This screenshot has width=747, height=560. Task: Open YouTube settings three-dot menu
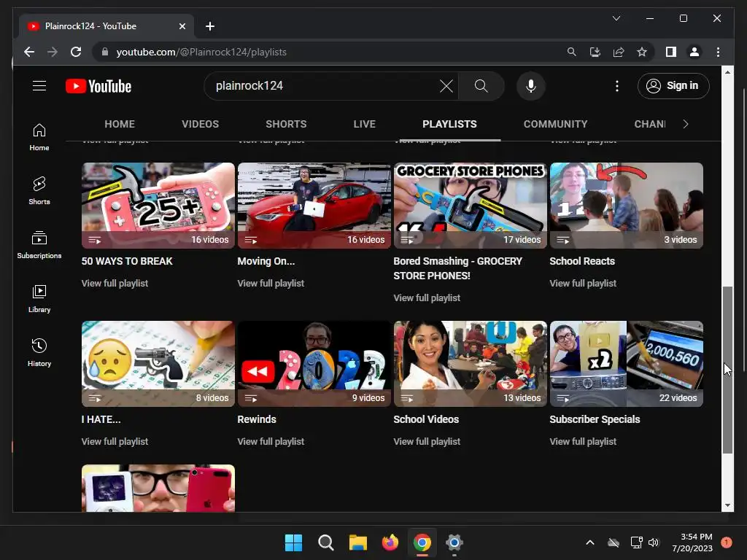tap(617, 86)
